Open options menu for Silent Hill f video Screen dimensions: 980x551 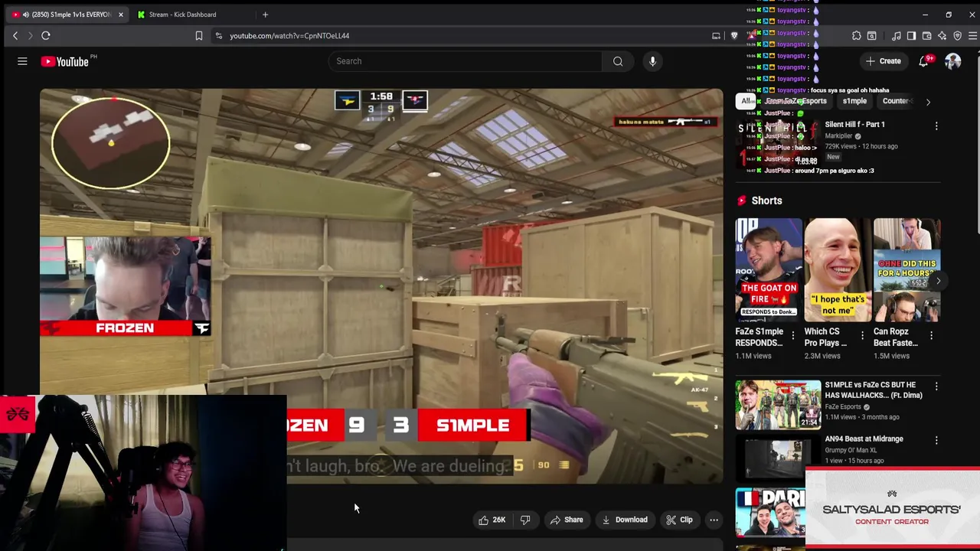pyautogui.click(x=936, y=126)
